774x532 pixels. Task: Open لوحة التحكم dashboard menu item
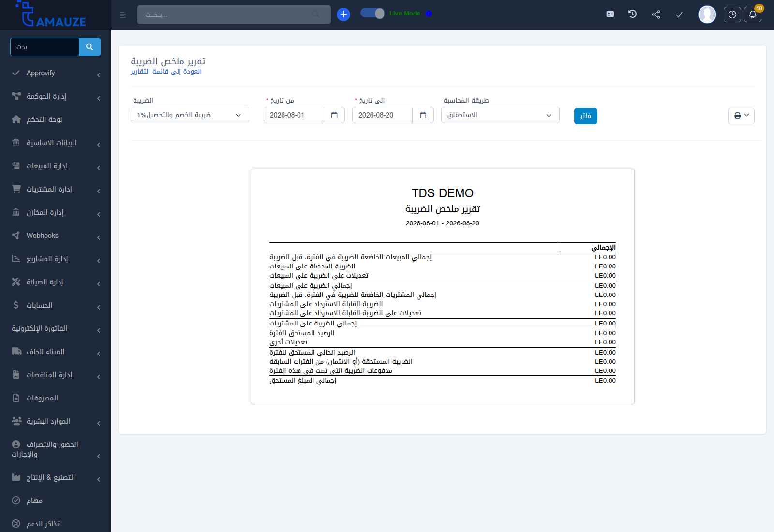click(56, 119)
